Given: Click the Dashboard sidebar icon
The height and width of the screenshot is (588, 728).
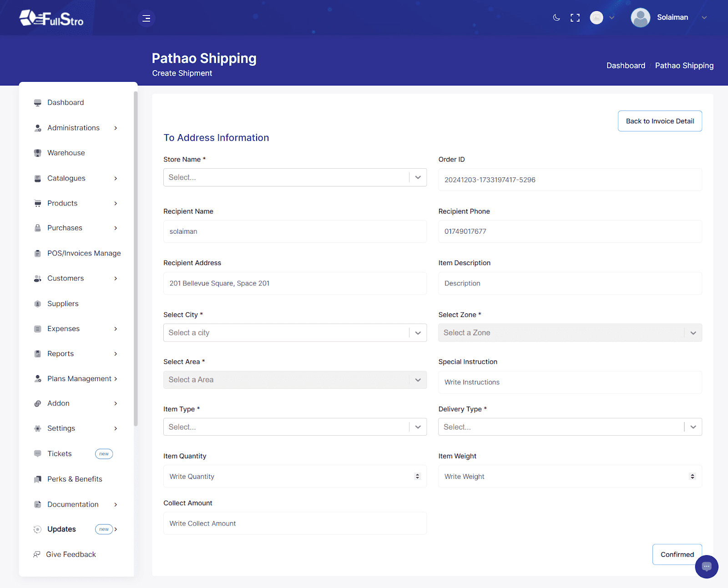Looking at the screenshot, I should pos(38,103).
